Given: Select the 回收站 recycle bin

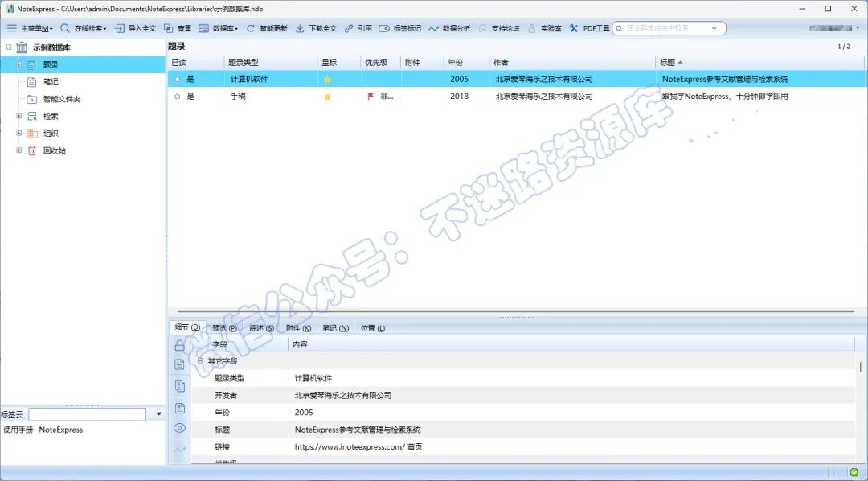Looking at the screenshot, I should click(55, 150).
